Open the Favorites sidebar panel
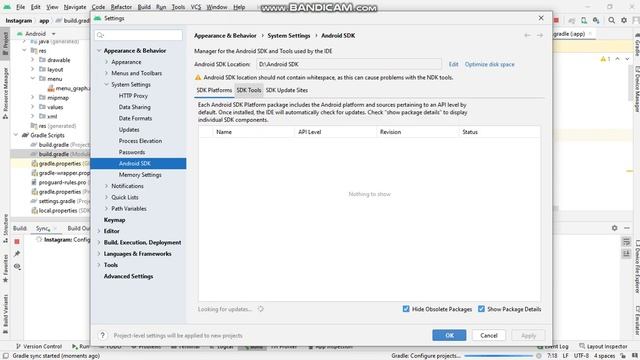Viewport: 640px width, 360px height. [5, 269]
